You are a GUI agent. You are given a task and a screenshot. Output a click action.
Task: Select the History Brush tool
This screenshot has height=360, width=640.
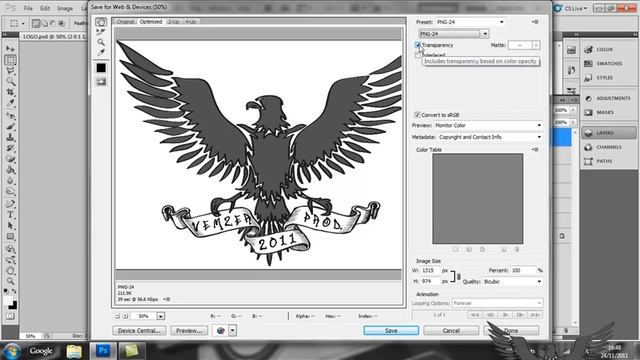pyautogui.click(x=10, y=148)
